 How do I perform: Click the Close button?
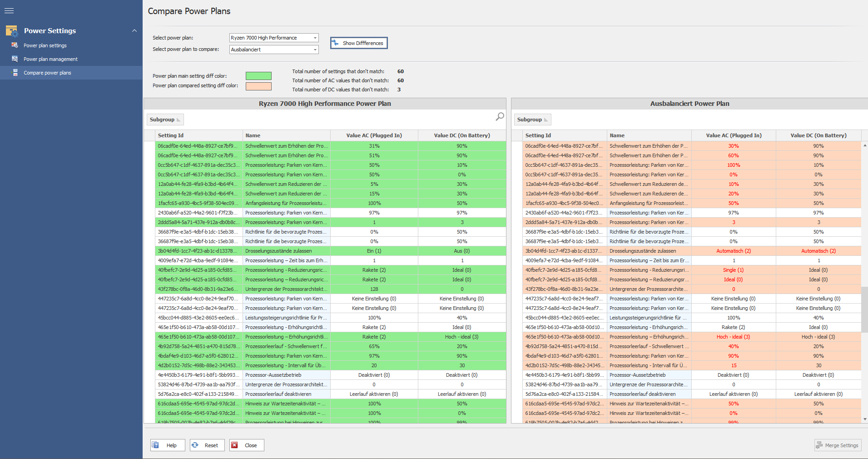click(247, 445)
